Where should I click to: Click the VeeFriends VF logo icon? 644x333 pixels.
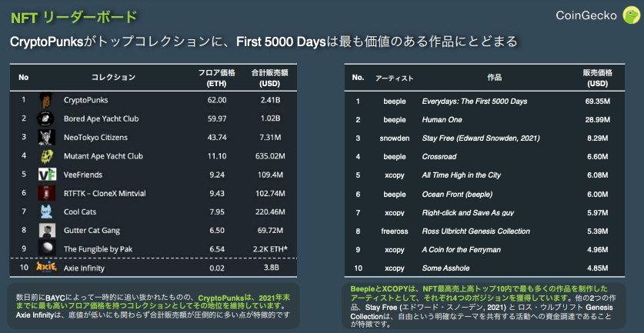coord(47,175)
